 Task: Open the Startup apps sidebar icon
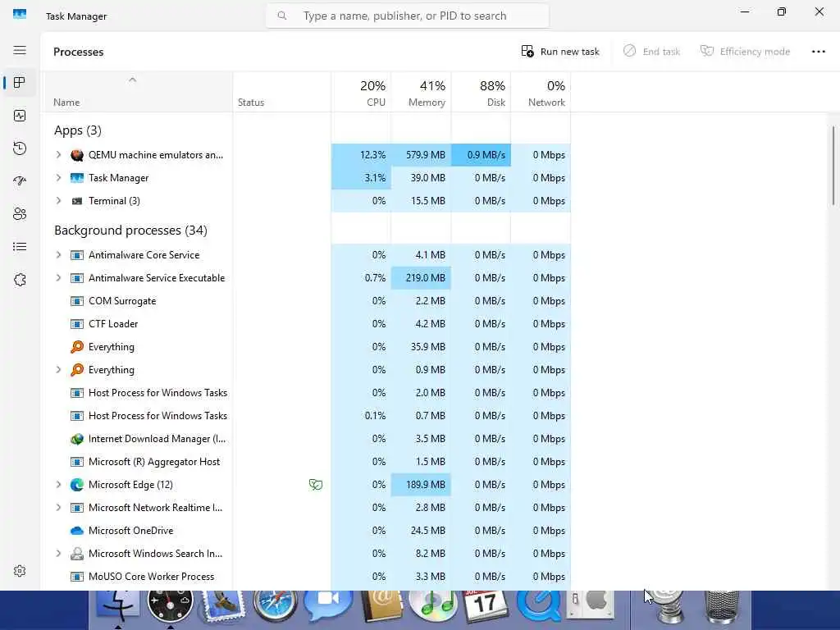click(20, 181)
